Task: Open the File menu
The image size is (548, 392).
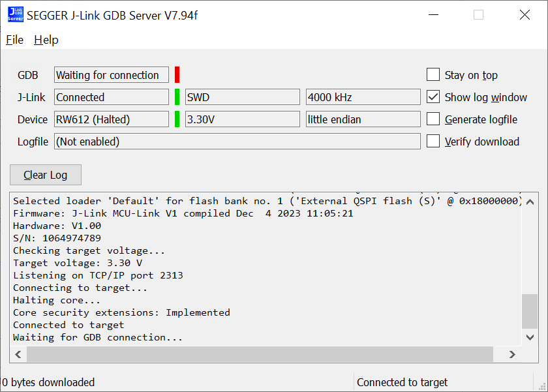Action: (14, 40)
